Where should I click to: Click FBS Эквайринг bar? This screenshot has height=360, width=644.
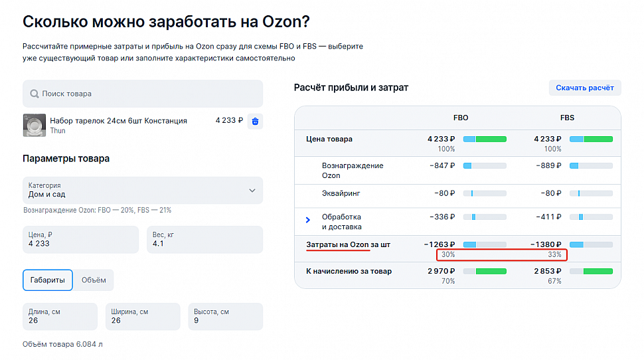[591, 193]
